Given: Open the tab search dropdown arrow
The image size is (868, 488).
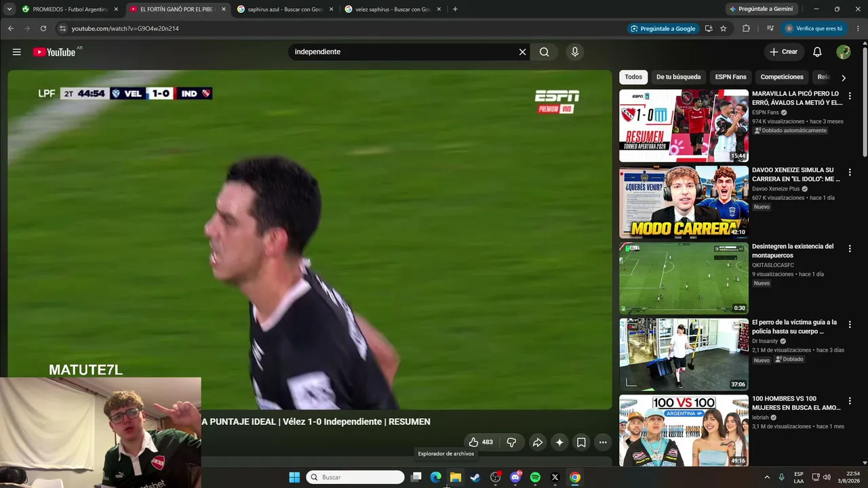Looking at the screenshot, I should click(9, 9).
